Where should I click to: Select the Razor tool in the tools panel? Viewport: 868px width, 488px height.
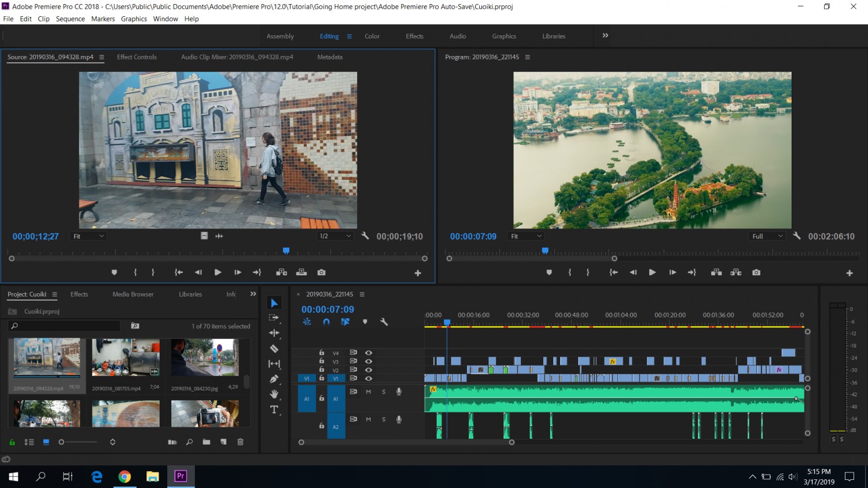point(274,349)
